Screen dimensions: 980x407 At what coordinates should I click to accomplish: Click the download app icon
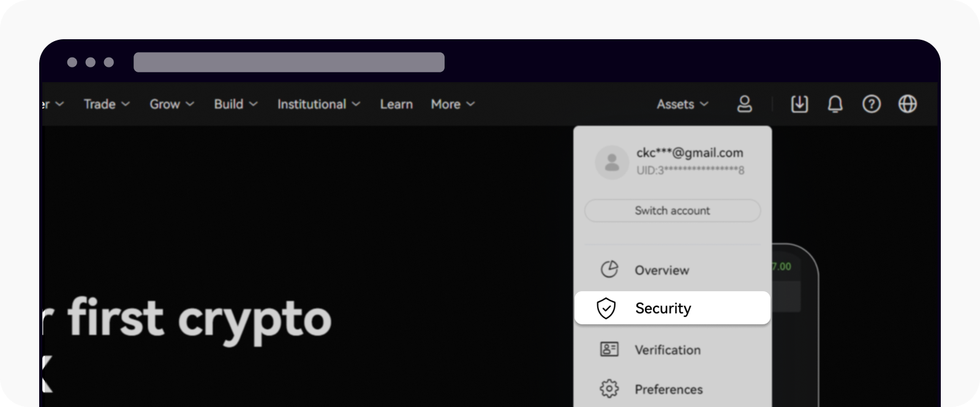tap(799, 104)
